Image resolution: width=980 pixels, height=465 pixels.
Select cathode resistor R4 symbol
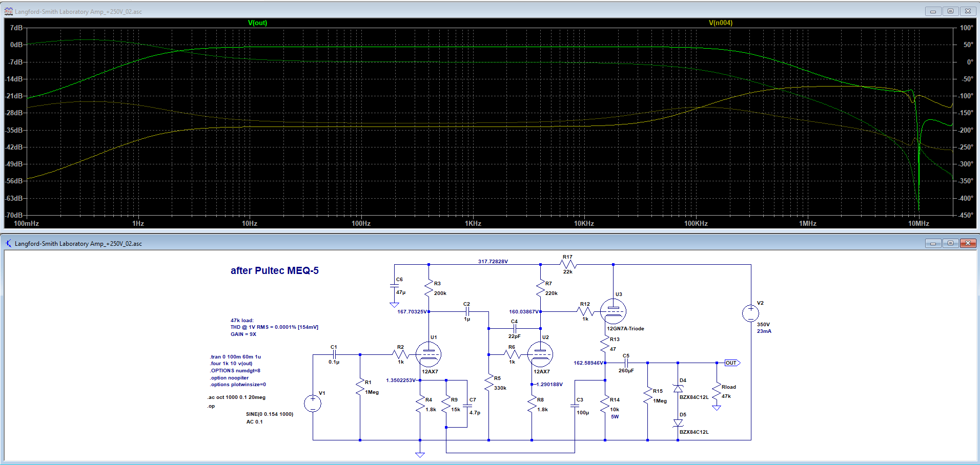point(420,405)
